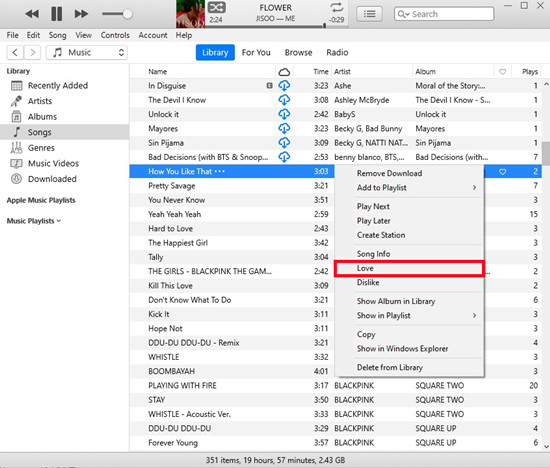Viewport: 550px width, 468px height.
Task: Open the Song menu
Action: tap(58, 35)
